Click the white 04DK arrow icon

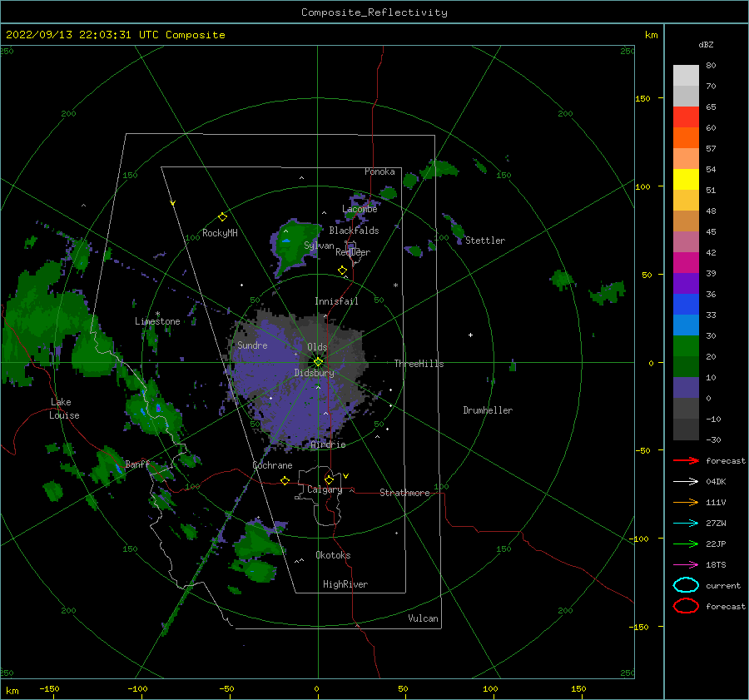686,482
